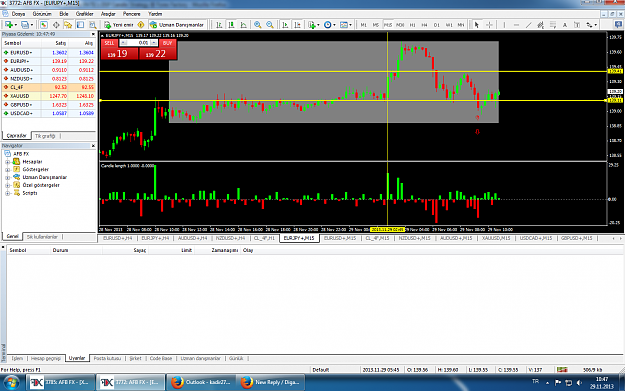Switch to W1 timeframe
Viewport: 625px width, 391px height.
449,25
